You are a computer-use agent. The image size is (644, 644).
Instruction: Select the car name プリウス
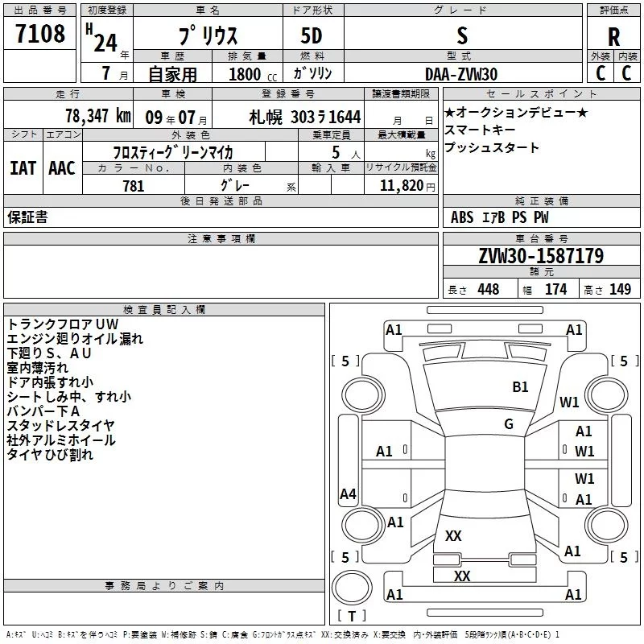(x=208, y=35)
